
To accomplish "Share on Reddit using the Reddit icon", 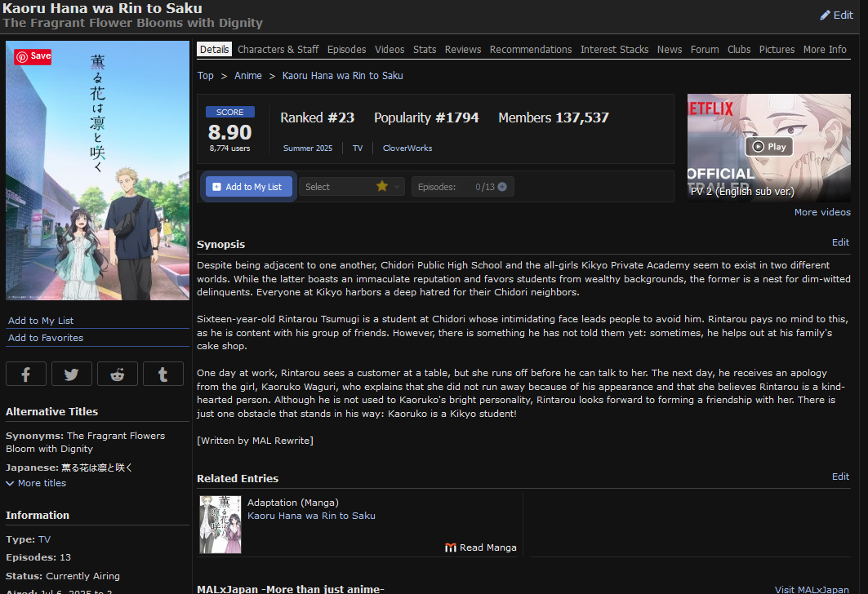I will click(118, 374).
